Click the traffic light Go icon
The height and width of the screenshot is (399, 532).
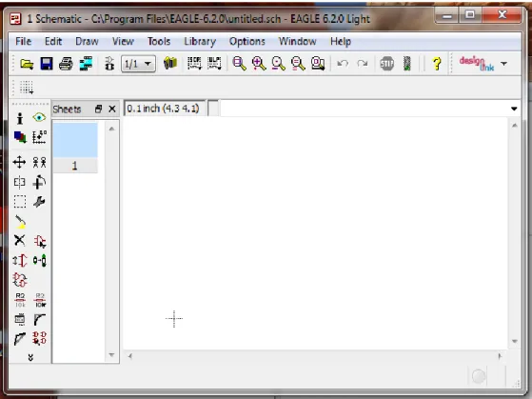pyautogui.click(x=406, y=64)
